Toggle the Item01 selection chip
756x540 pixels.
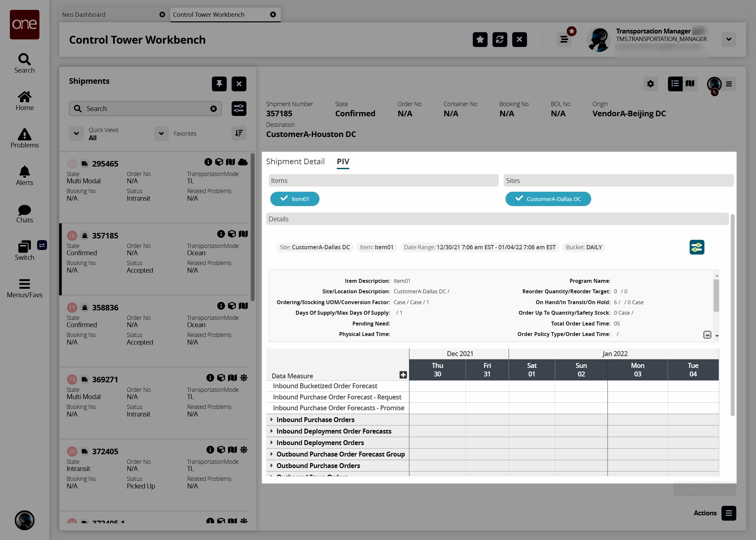point(295,199)
